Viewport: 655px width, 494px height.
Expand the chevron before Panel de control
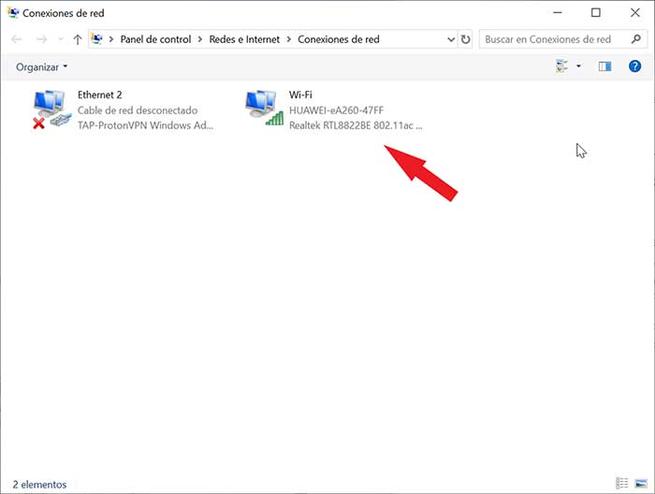tap(111, 39)
